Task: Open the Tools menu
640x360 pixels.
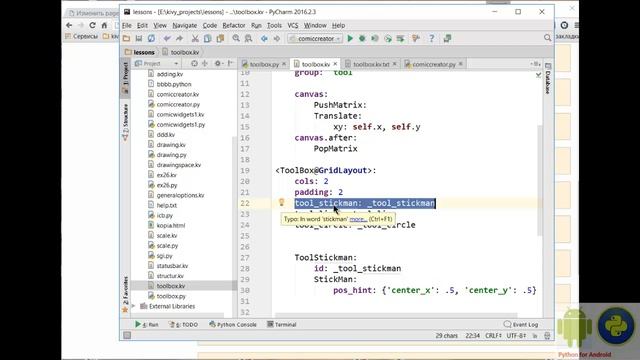Action: (274, 25)
